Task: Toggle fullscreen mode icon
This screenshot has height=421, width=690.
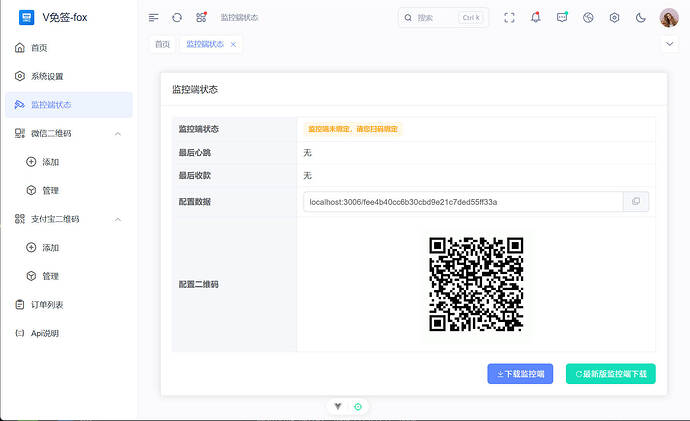Action: [x=509, y=18]
